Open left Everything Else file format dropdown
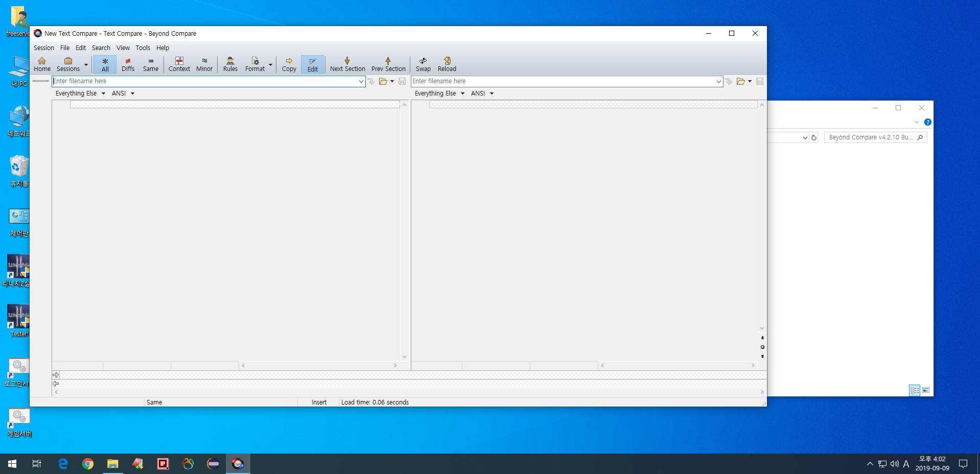 point(80,93)
